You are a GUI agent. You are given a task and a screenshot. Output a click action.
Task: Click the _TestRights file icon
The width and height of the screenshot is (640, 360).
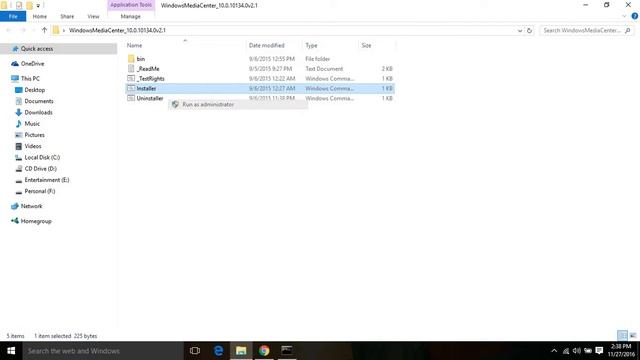[x=131, y=78]
